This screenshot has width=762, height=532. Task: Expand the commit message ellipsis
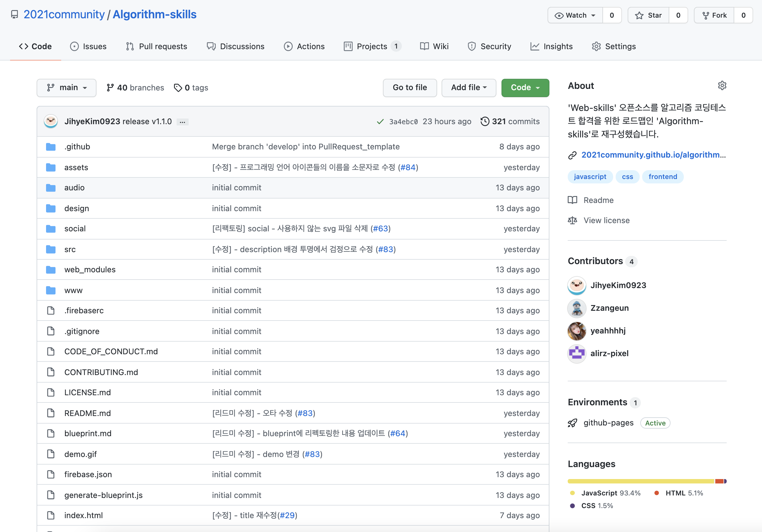pyautogui.click(x=183, y=122)
